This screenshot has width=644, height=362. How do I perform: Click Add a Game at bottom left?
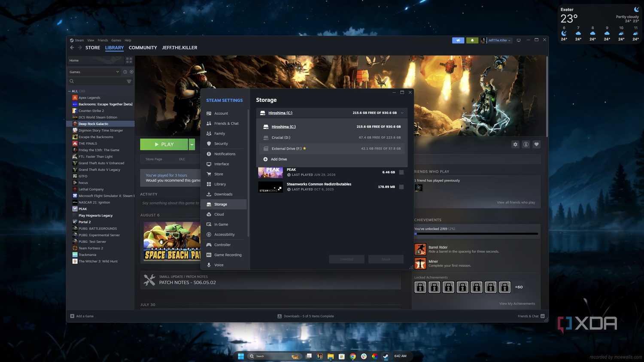82,316
